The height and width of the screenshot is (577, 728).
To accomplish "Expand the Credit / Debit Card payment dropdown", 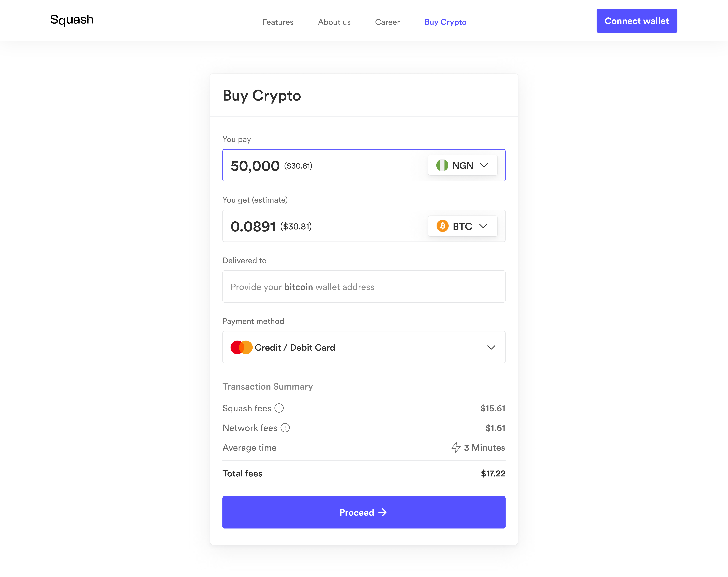I will 491,347.
